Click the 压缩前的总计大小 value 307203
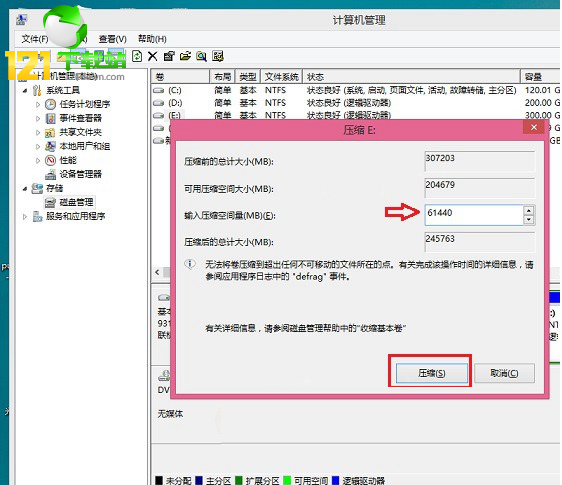562x485 pixels. click(480, 161)
